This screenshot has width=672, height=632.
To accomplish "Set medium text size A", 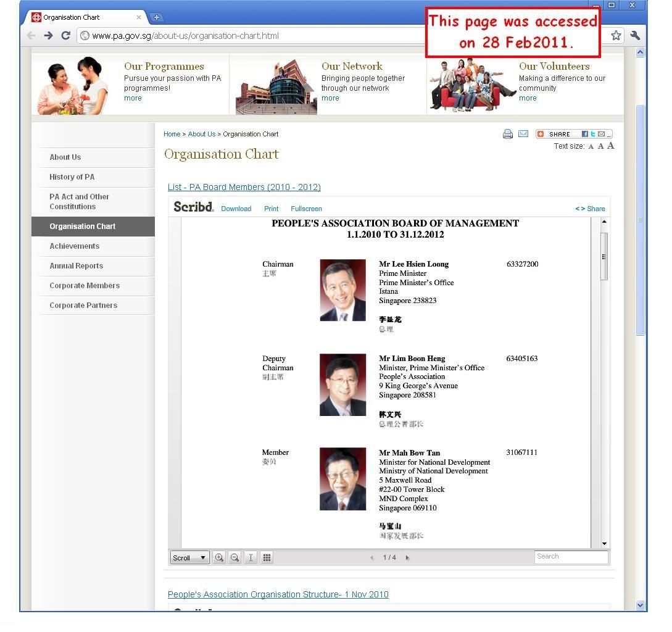I will coord(601,146).
